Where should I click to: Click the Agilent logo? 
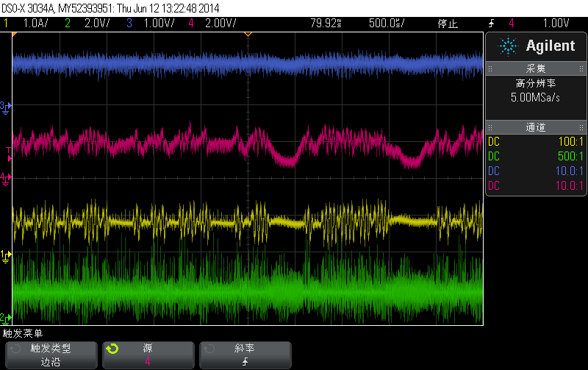click(x=537, y=46)
